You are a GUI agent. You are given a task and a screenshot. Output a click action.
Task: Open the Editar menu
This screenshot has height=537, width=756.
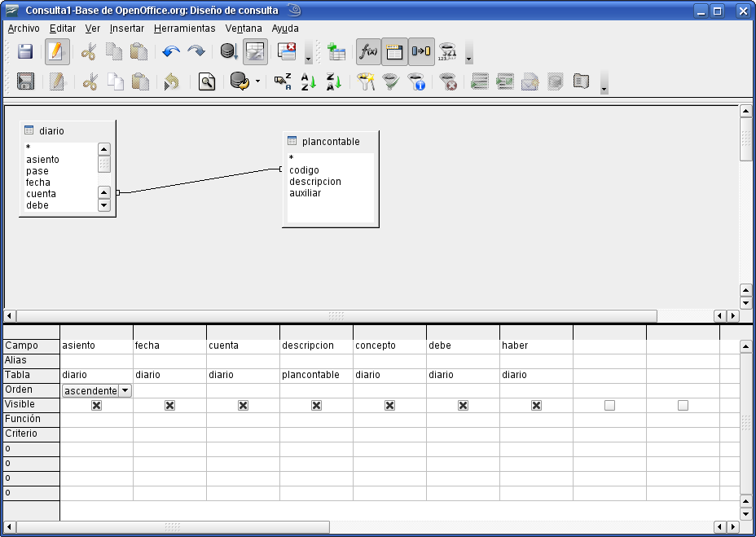63,29
